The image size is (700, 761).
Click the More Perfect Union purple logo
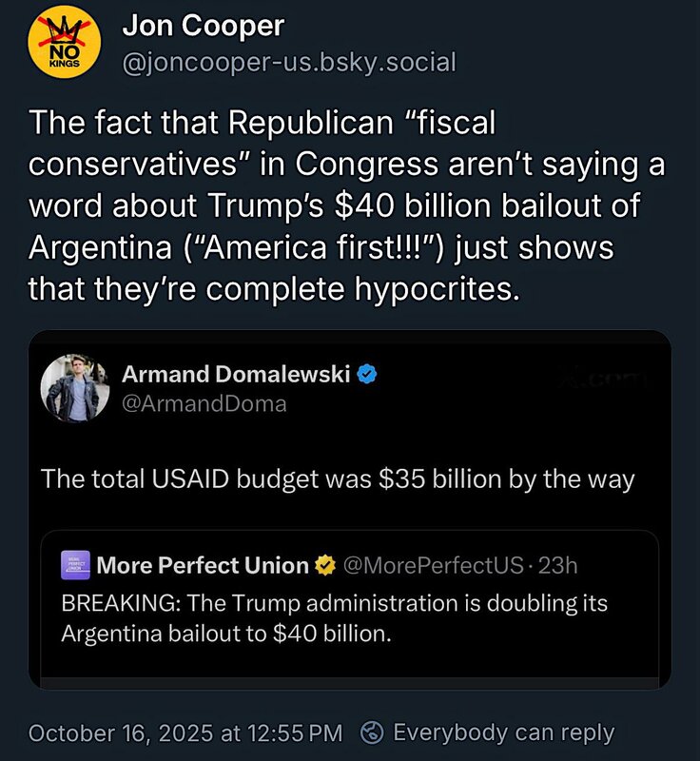[75, 566]
